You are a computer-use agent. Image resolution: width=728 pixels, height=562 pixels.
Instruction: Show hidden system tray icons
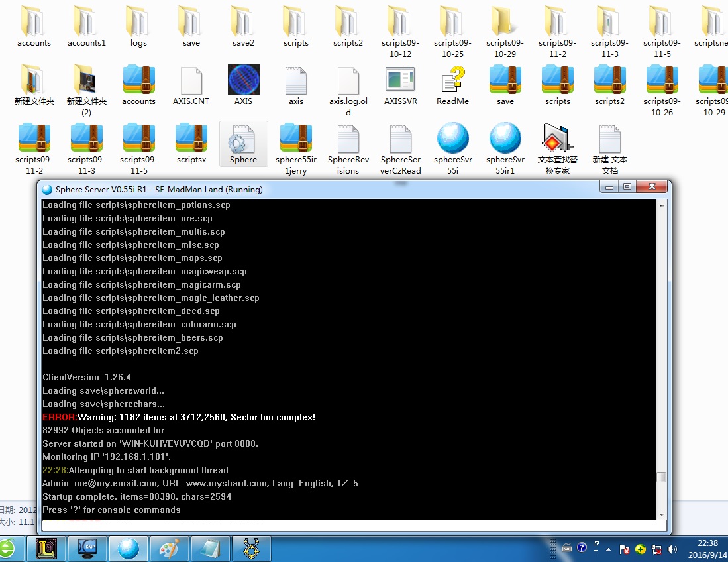coord(608,549)
